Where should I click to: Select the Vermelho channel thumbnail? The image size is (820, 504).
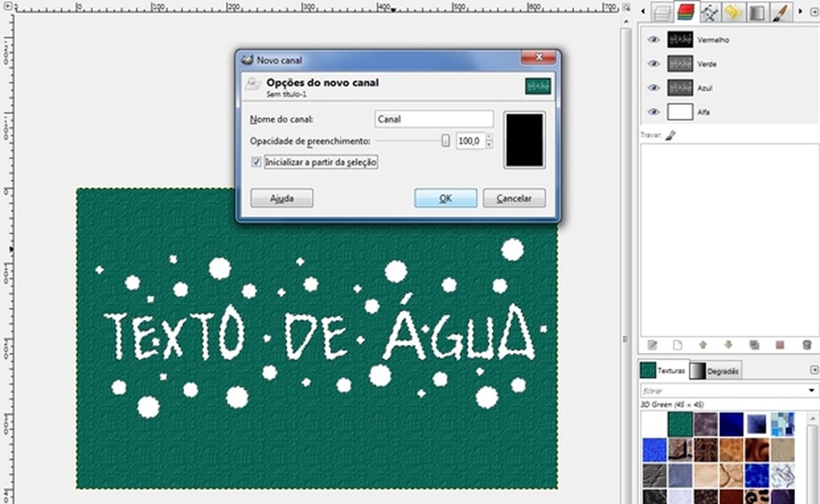point(680,40)
